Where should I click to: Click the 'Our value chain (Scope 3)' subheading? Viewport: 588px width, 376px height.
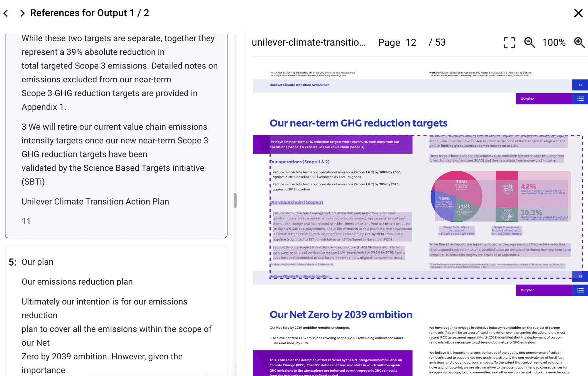(296, 202)
